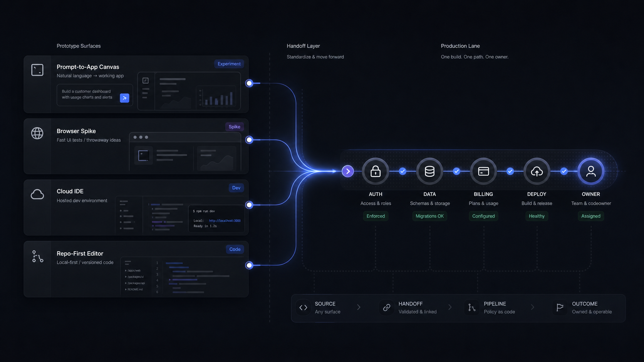Click the Healthy status badge under DEPLOY
Screen dimensions: 644x362
click(537, 216)
